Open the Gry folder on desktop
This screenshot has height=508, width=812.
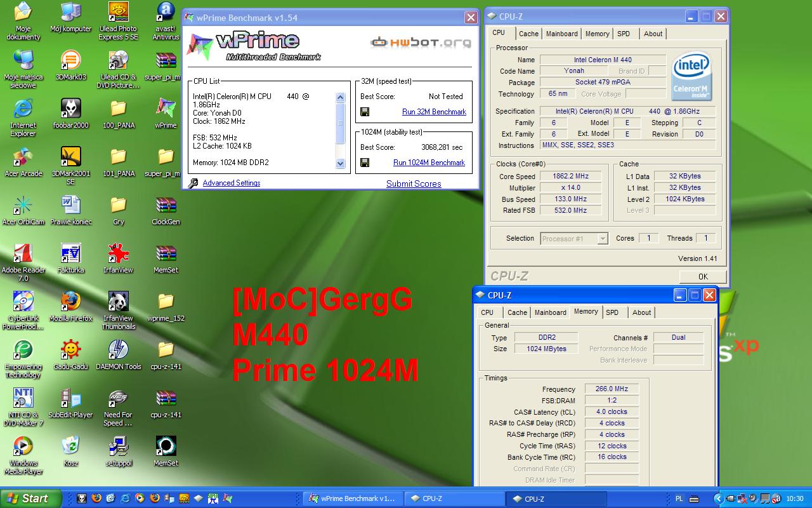[118, 211]
